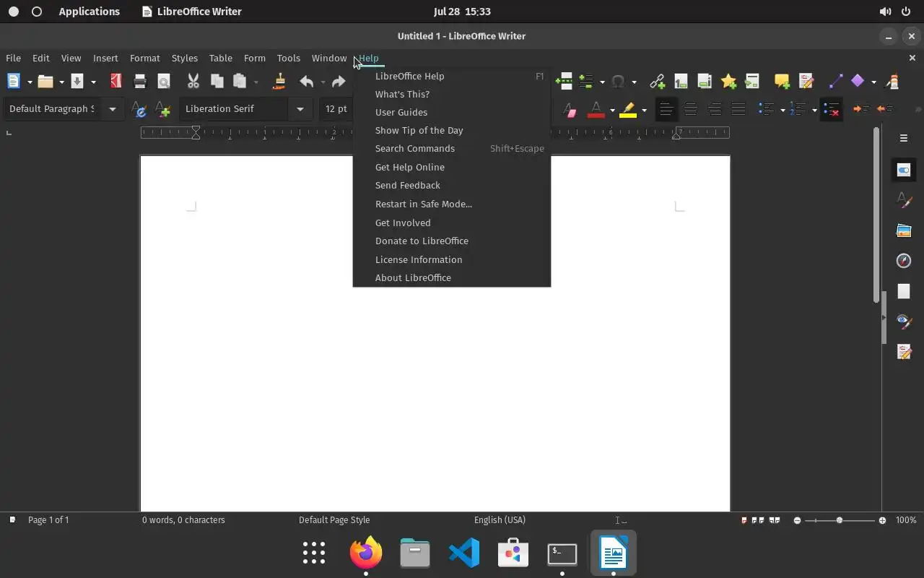Click the No List icon

831,110
